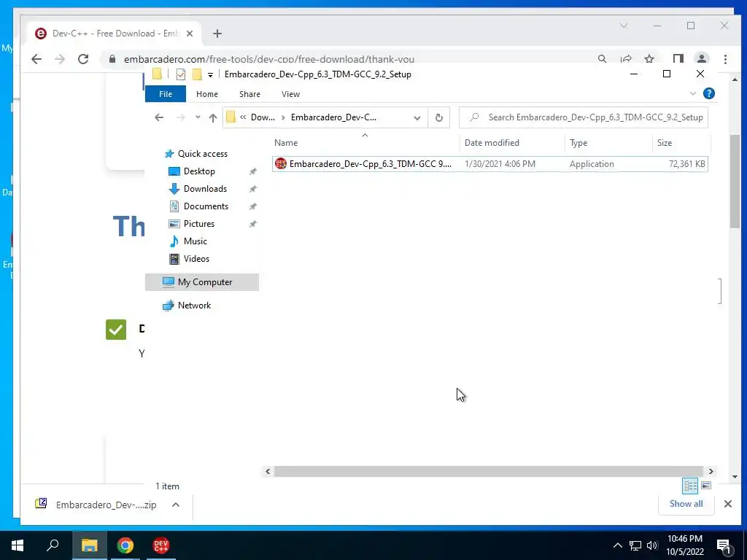747x560 pixels.
Task: Expand the download item options arrow
Action: 176,505
